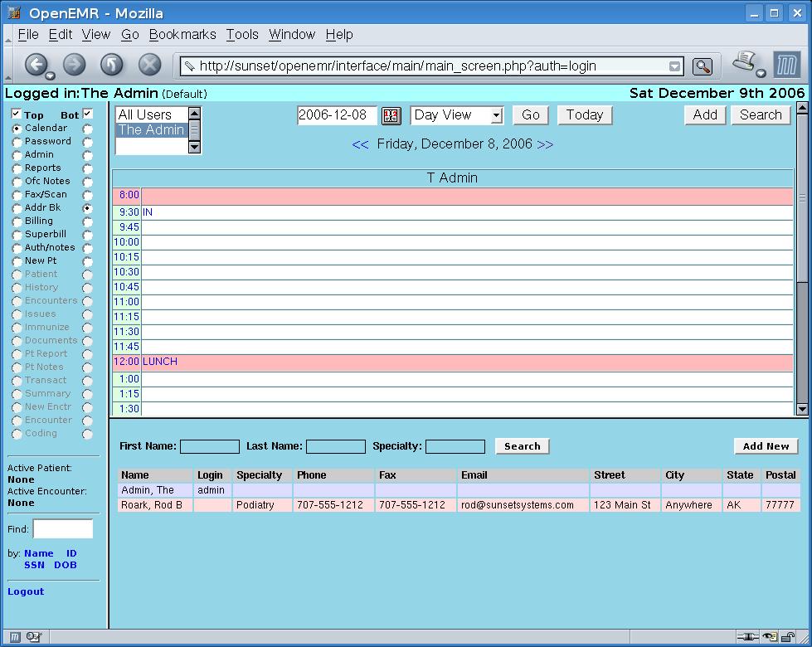Open the Bookmarks menu

coord(182,35)
